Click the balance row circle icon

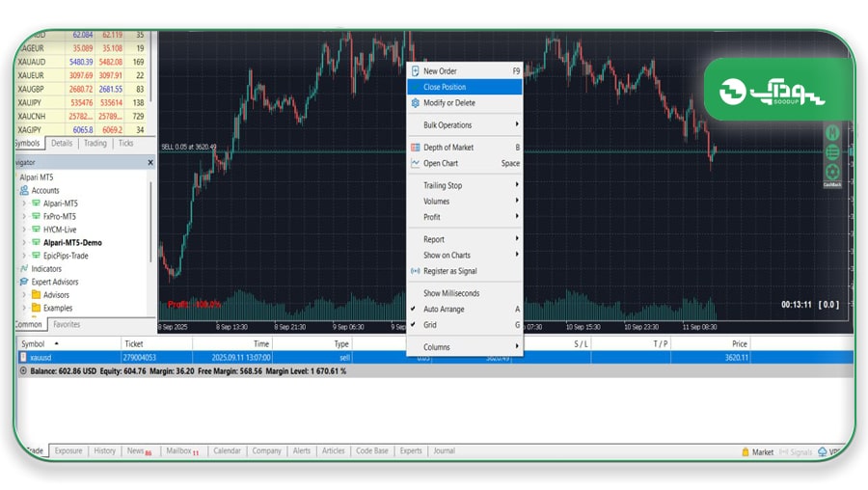[23, 371]
